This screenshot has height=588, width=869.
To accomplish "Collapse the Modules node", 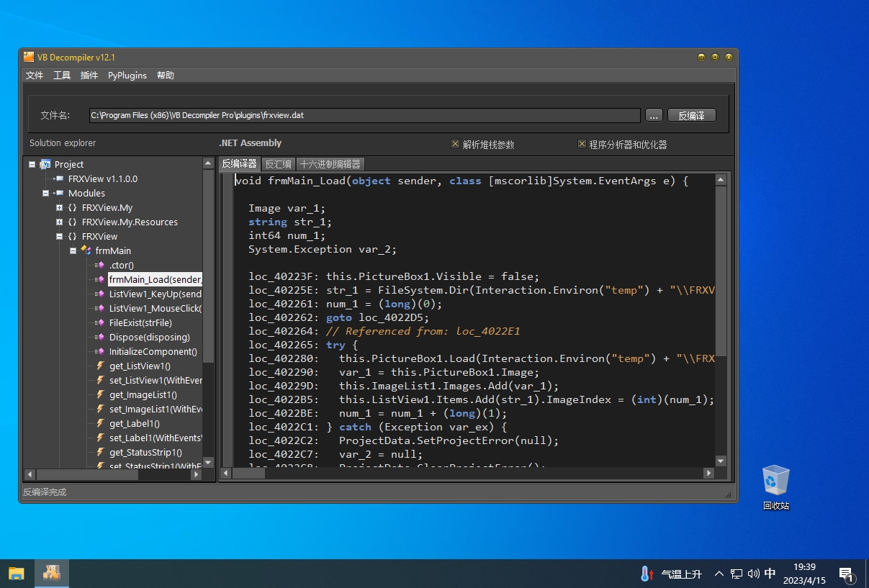I will [45, 193].
